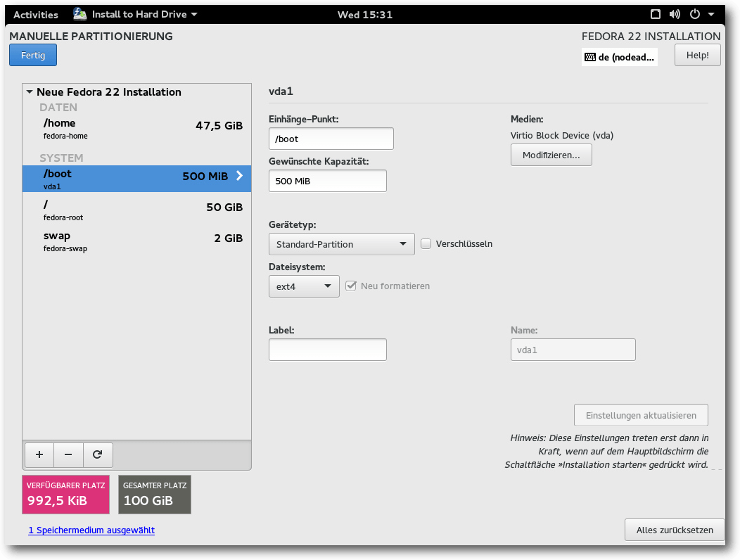
Task: Open the clock showing Wed 15:31
Action: [x=365, y=15]
